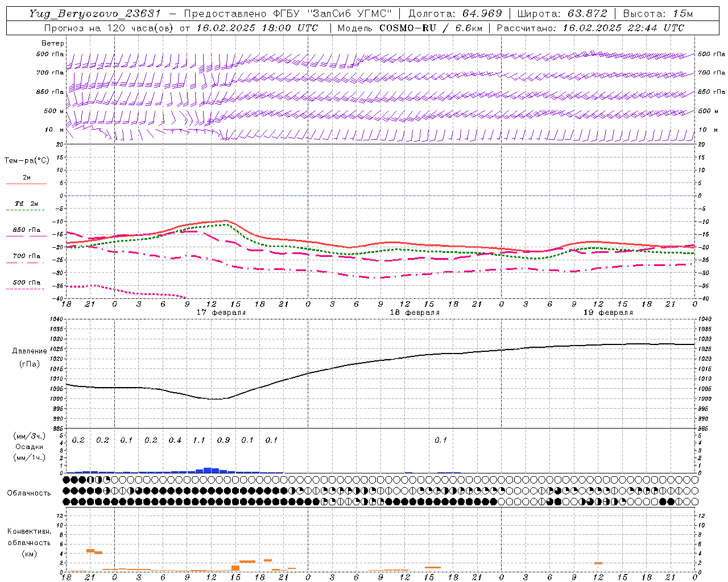
Task: Click the forecast start time 16.02.2025 18:00 UTC
Action: (257, 28)
